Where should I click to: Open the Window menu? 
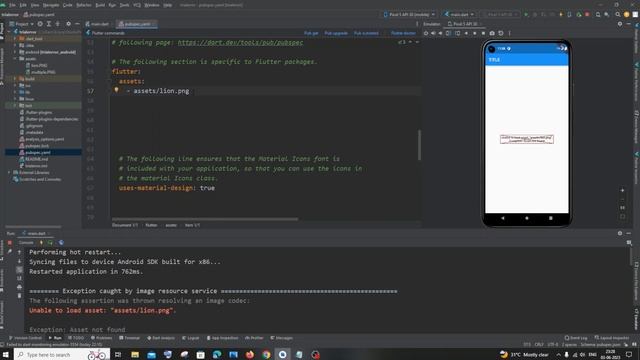click(152, 5)
